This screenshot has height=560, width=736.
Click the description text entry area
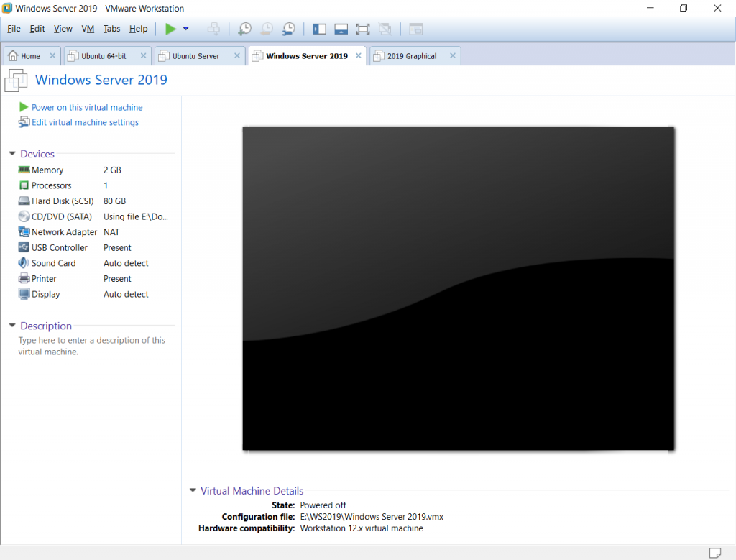click(92, 346)
